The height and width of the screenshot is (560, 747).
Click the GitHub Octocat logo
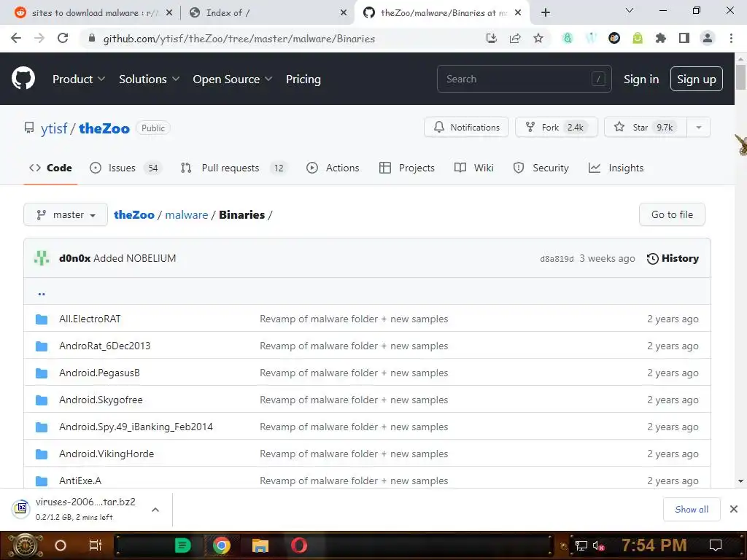(23, 79)
